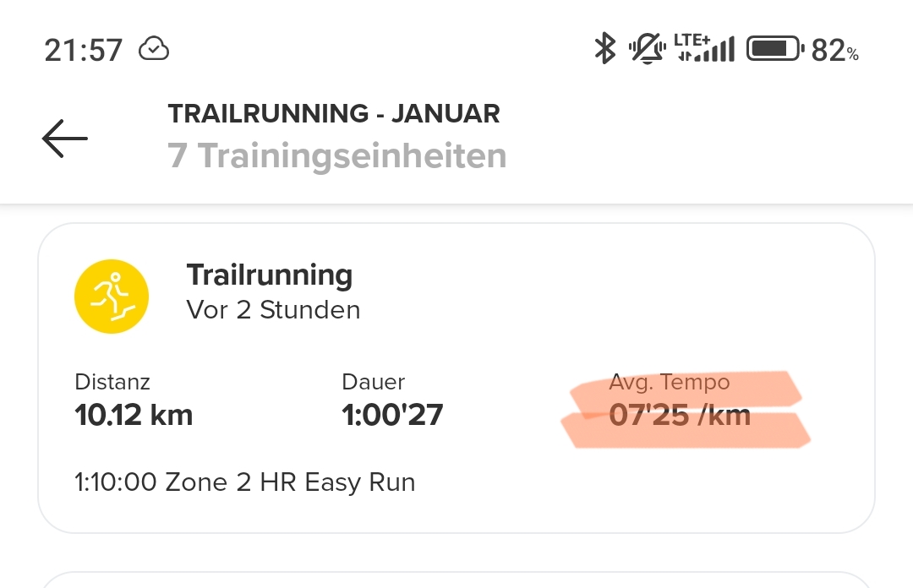Tap the 'Vor 2 Stunden' timestamp
913x588 pixels.
point(273,310)
